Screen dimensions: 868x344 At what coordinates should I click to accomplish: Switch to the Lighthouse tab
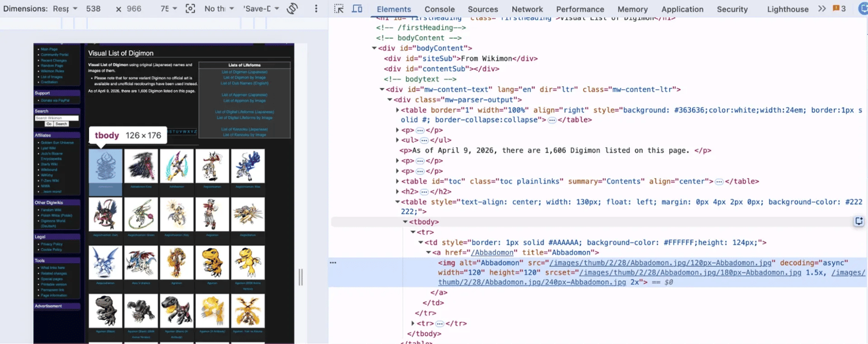click(788, 9)
